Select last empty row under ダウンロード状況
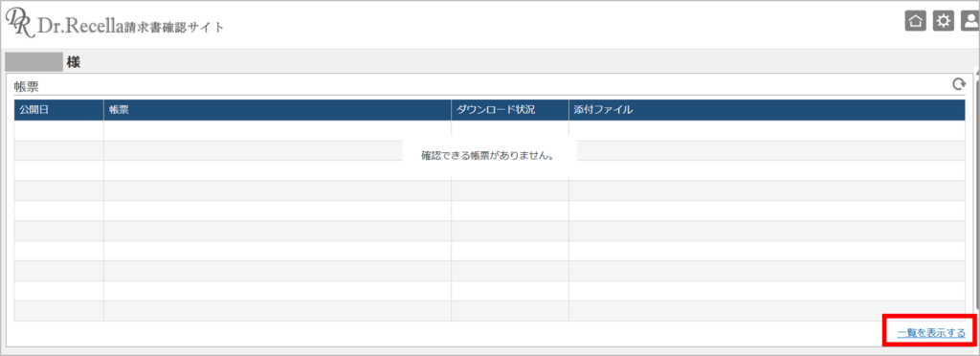The height and width of the screenshot is (356, 980). (510, 311)
